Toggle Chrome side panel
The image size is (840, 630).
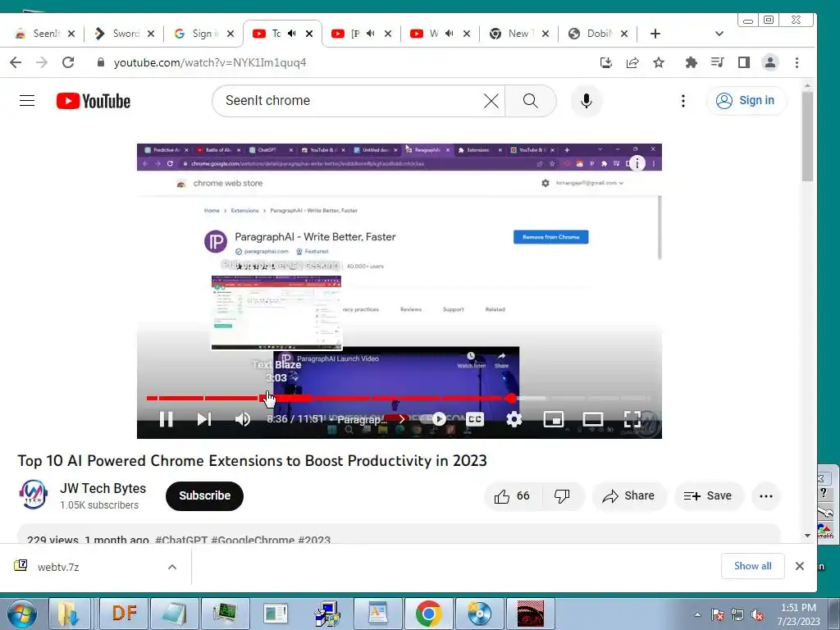tap(743, 62)
